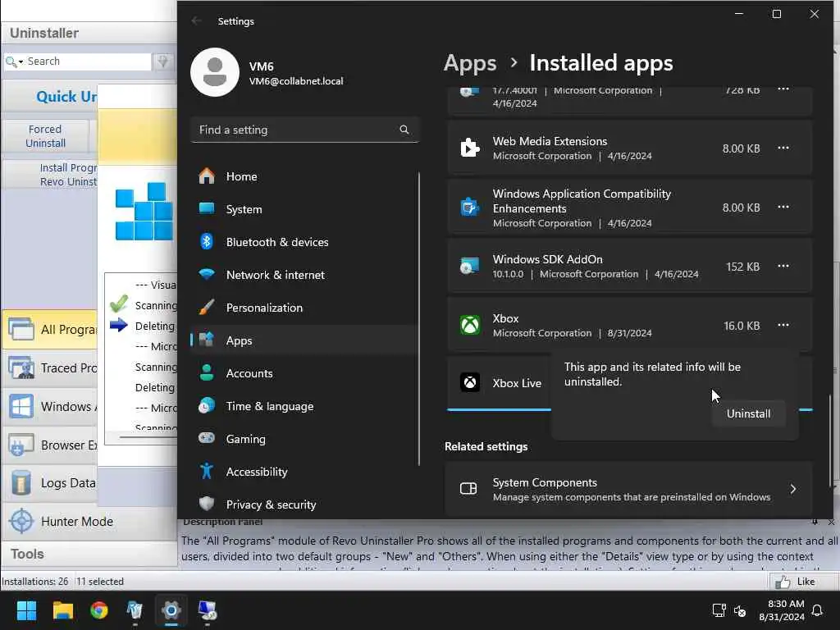Open Privacy & security settings
Image resolution: width=840 pixels, height=630 pixels.
tap(304, 504)
